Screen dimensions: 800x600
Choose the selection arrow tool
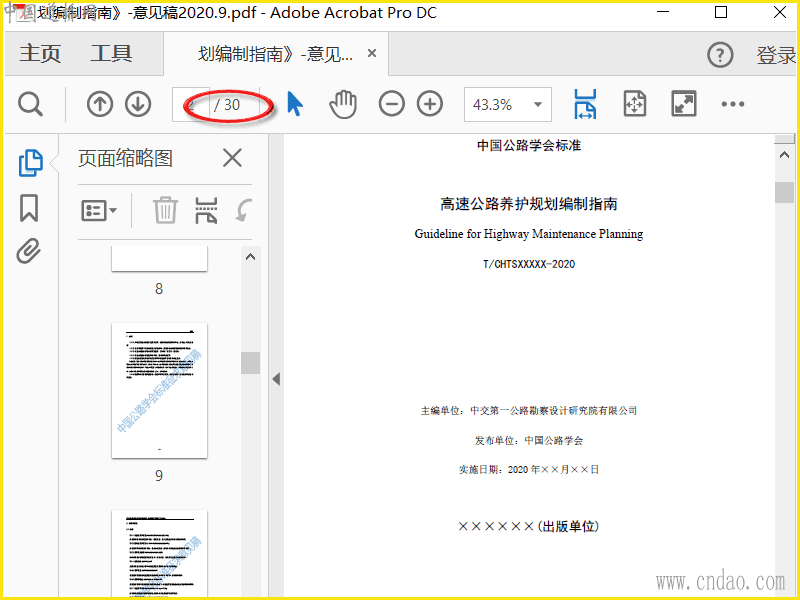tap(294, 105)
